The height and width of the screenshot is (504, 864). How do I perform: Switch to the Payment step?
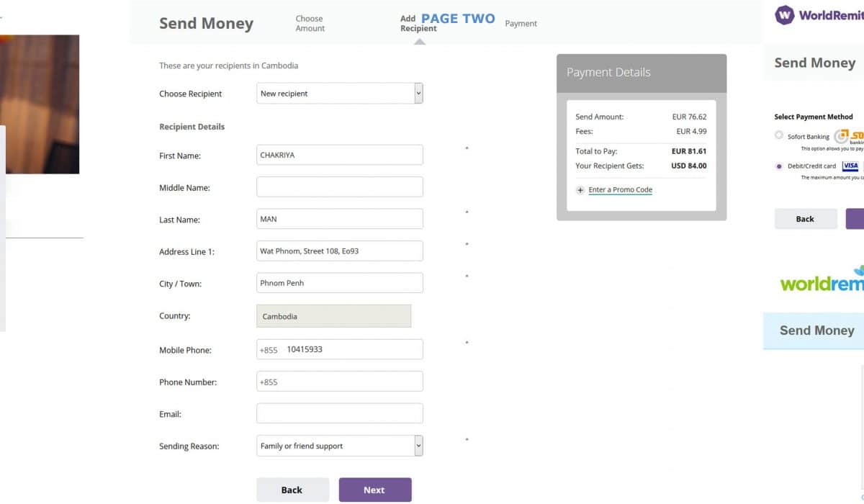pyautogui.click(x=521, y=24)
